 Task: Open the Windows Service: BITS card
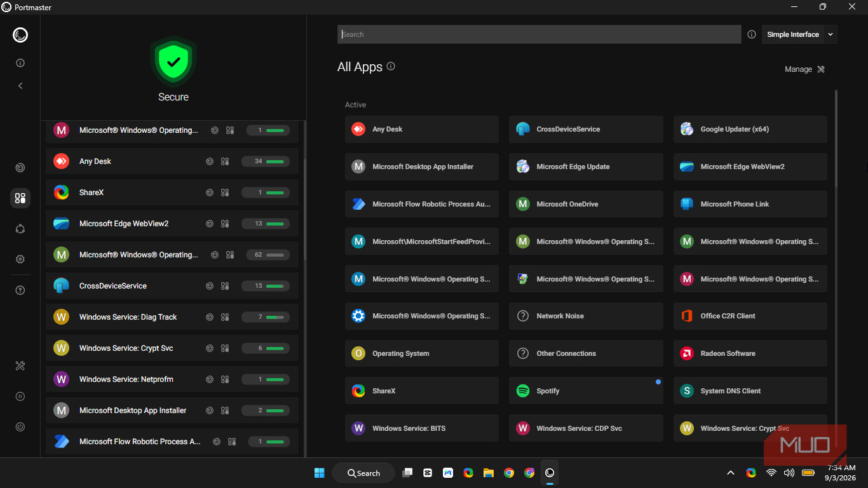coord(422,428)
